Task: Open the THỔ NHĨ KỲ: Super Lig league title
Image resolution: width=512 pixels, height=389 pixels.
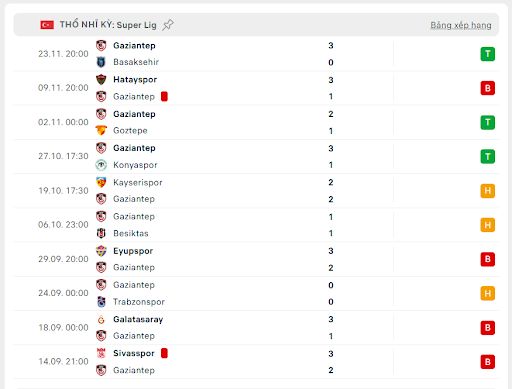Action: click(x=108, y=25)
